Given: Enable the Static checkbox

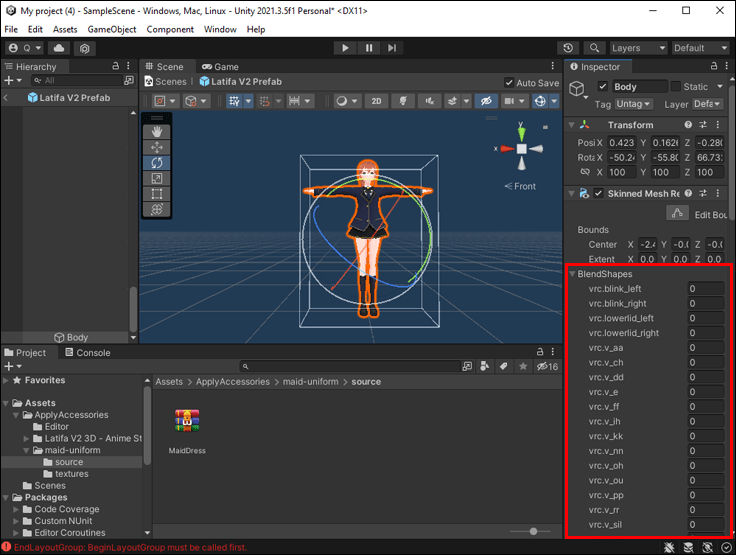Looking at the screenshot, I should [x=675, y=86].
